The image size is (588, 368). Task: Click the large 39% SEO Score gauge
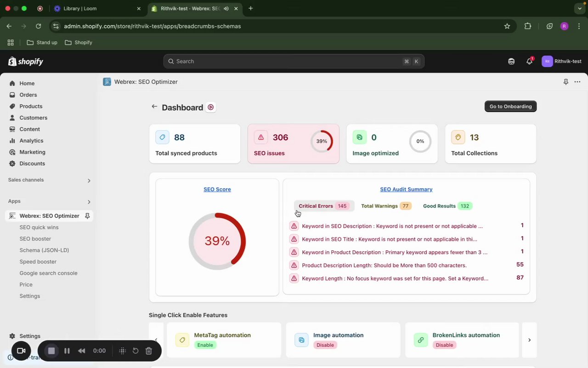pyautogui.click(x=217, y=241)
